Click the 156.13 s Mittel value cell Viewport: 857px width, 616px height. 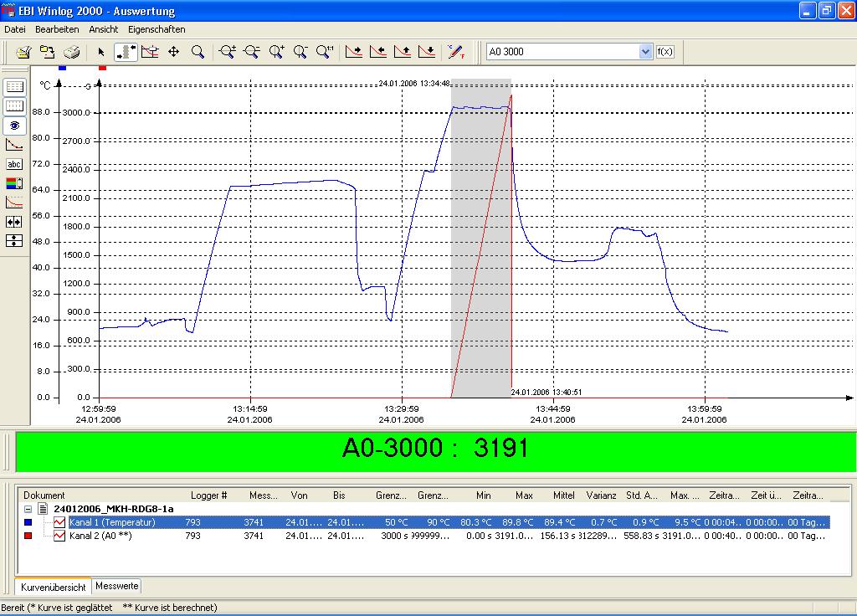[x=560, y=536]
